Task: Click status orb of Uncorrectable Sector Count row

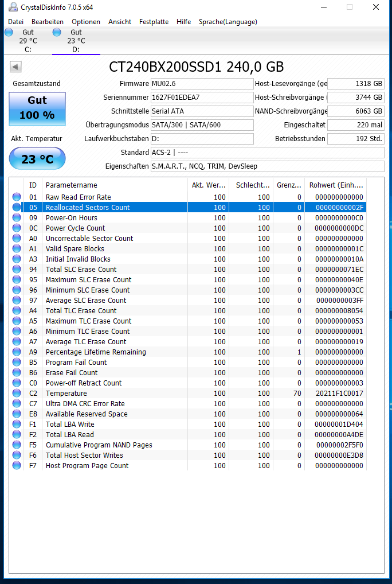Action: point(17,238)
